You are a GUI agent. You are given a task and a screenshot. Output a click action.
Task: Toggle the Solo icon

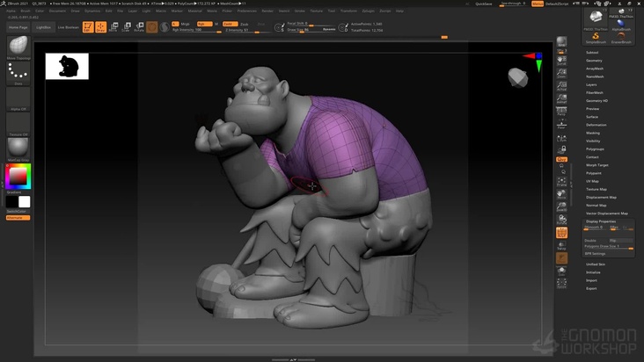(x=561, y=271)
